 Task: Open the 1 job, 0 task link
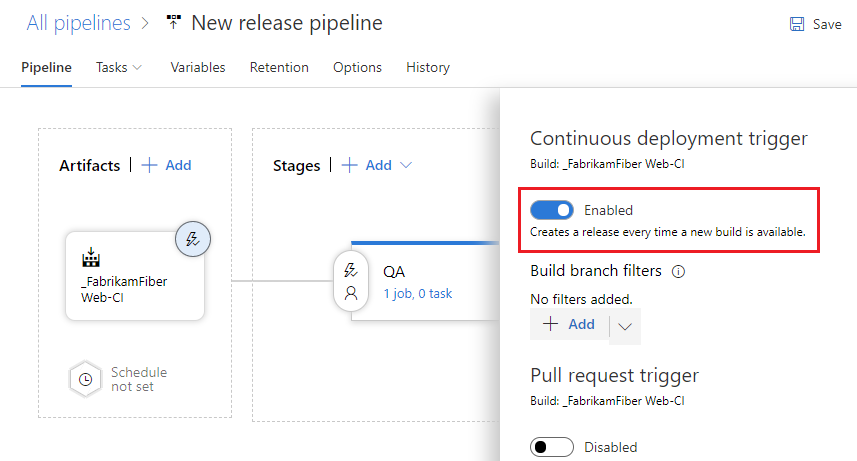point(418,294)
